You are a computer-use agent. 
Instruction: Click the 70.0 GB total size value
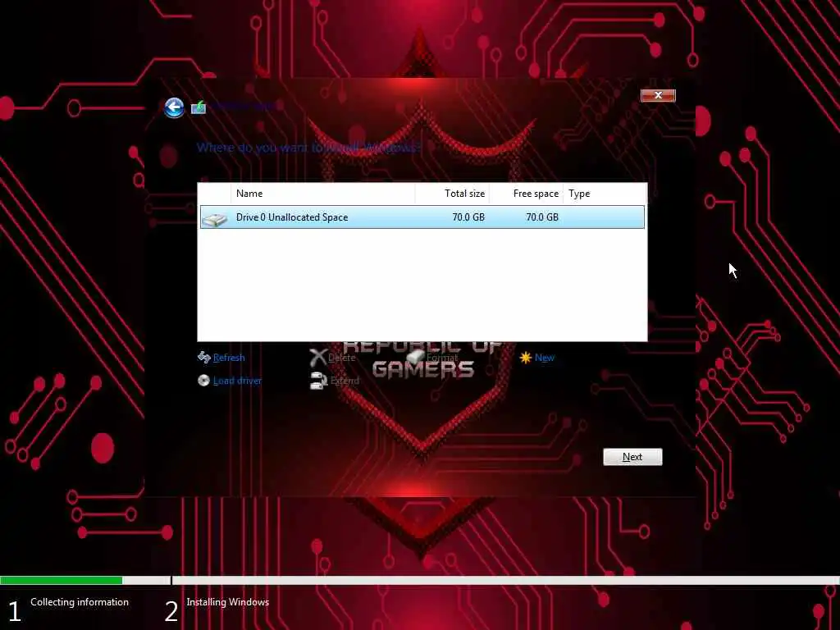(468, 217)
